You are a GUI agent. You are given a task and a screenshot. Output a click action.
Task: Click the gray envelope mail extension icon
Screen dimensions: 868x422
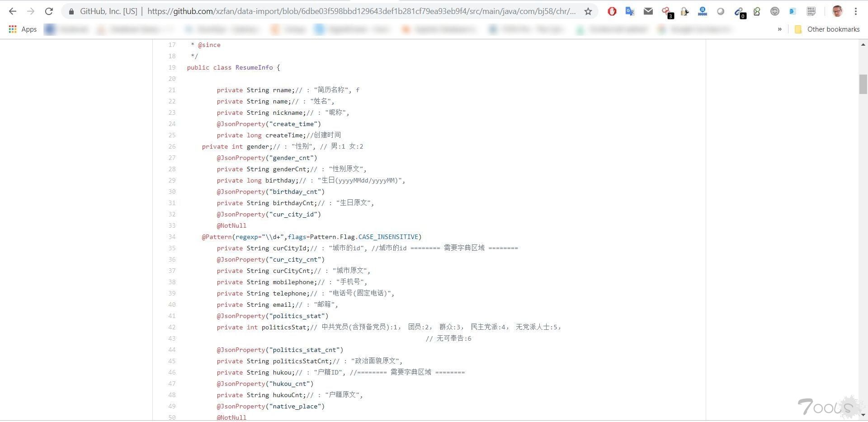click(648, 11)
